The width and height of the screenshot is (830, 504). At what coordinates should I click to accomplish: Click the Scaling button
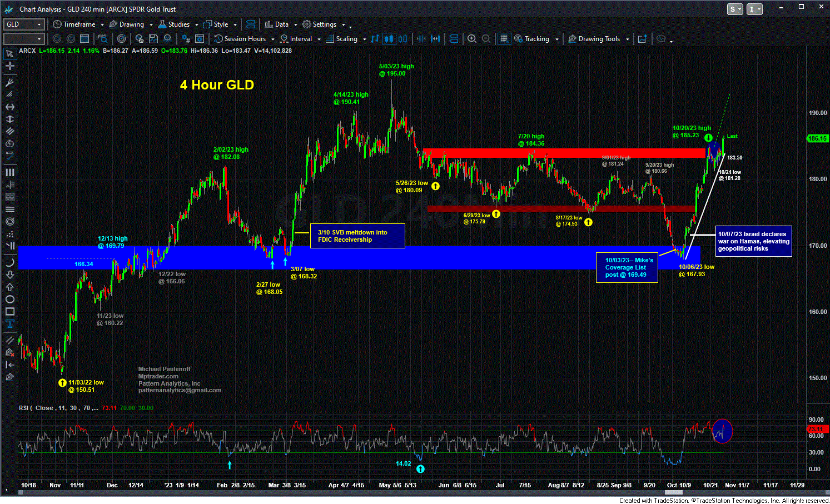(x=342, y=39)
